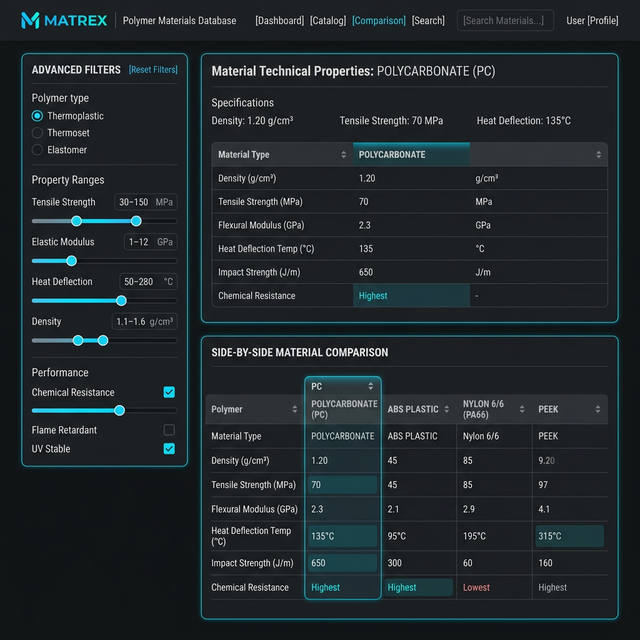640x640 pixels.
Task: Click PEEK flexural modulus value 4.1
Action: point(544,509)
